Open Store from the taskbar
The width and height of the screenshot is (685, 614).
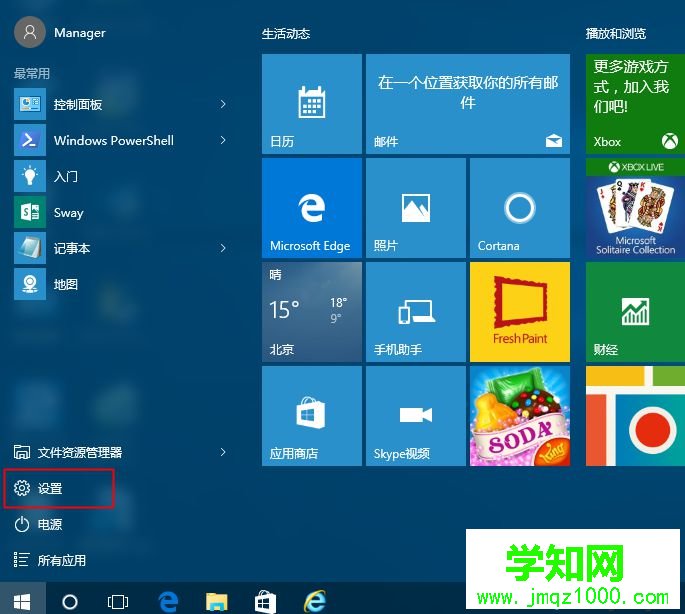pos(265,602)
